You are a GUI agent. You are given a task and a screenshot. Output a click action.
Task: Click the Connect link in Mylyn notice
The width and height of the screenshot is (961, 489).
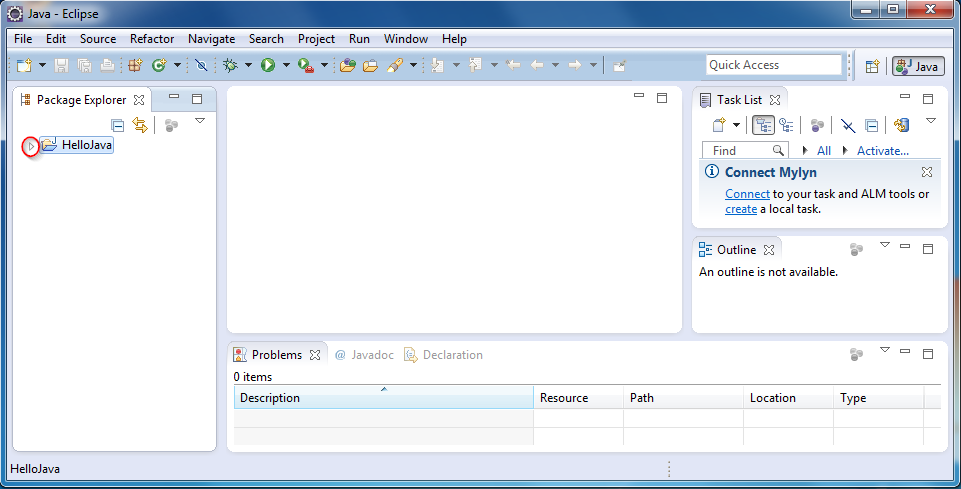747,194
